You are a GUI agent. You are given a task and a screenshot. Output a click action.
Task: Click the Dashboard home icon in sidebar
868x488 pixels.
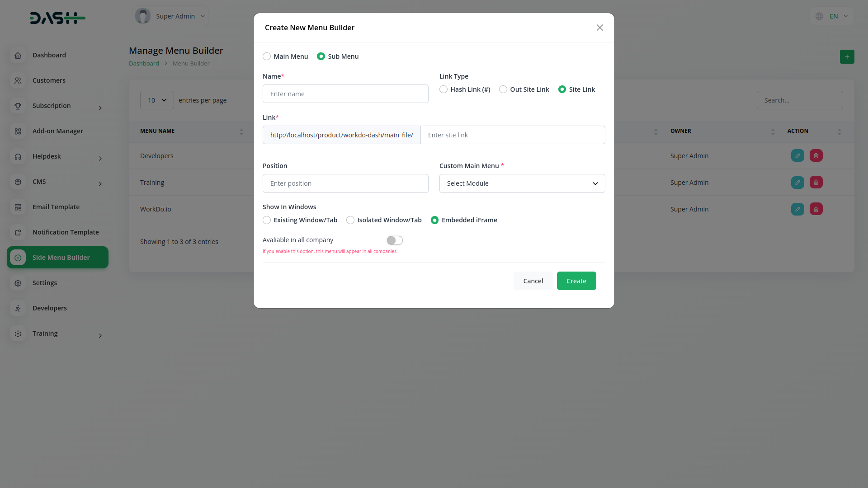pyautogui.click(x=18, y=55)
